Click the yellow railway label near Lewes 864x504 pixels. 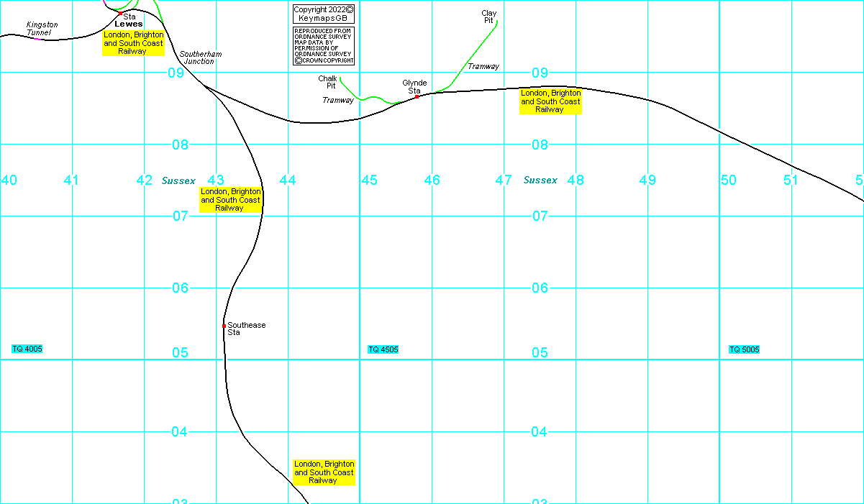coord(133,43)
